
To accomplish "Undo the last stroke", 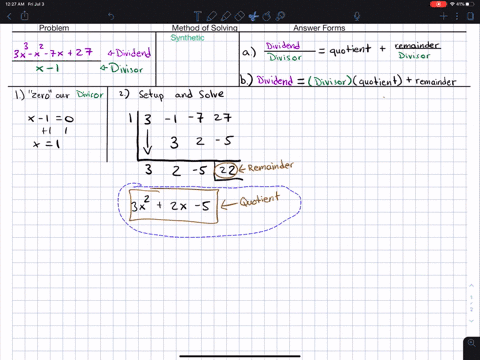I will 111,16.
